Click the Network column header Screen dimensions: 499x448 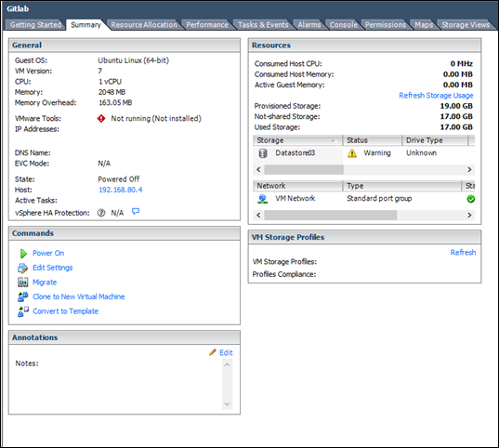297,186
